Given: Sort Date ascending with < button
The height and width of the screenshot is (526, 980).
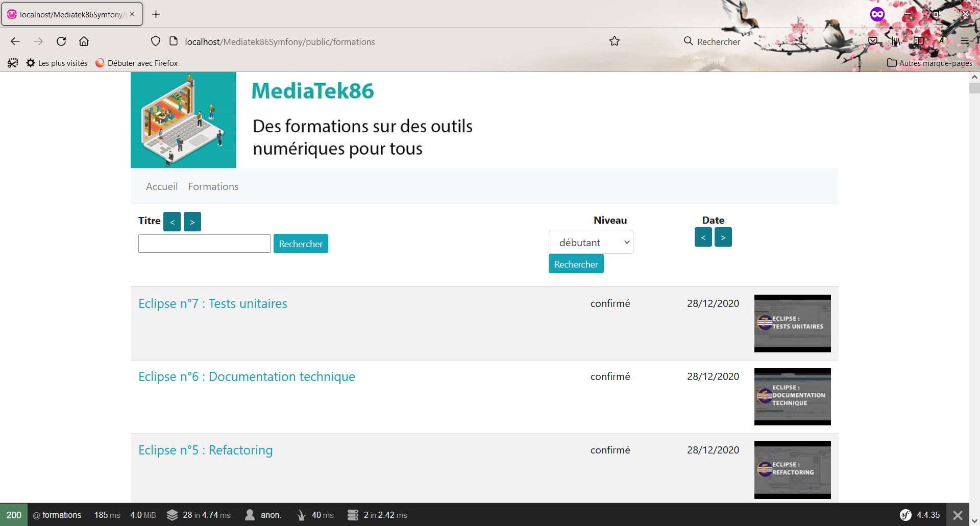Looking at the screenshot, I should click(703, 237).
